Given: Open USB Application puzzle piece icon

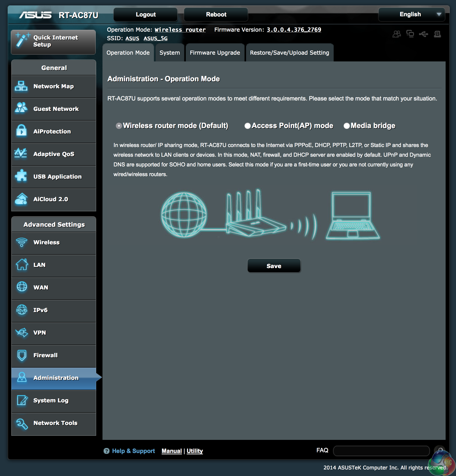Looking at the screenshot, I should tap(21, 176).
